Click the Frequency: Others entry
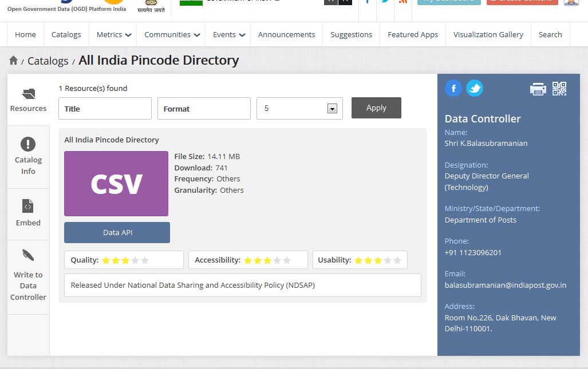Screen dimensions: 588x369 point(207,178)
